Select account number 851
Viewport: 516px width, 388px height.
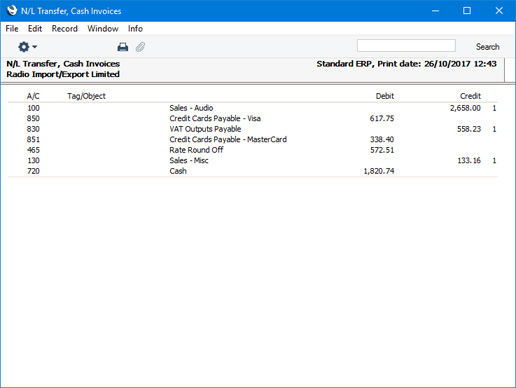point(33,139)
